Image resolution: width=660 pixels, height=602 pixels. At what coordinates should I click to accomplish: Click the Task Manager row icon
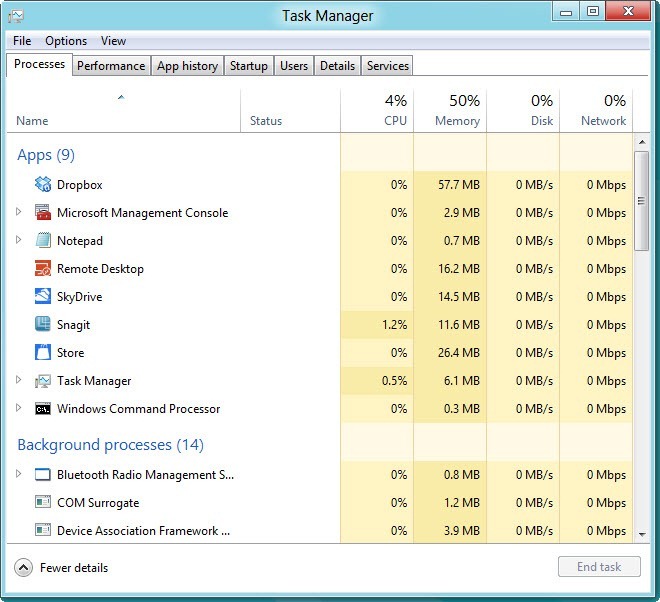(43, 381)
